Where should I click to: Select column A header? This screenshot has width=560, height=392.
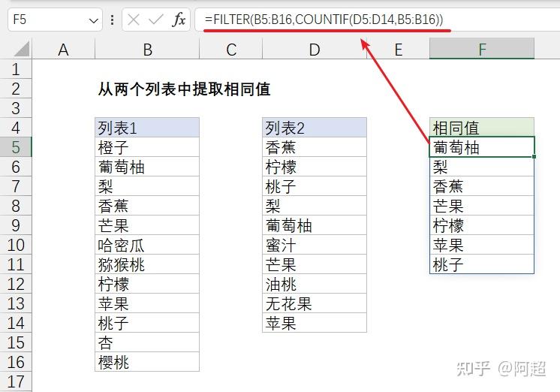pos(63,50)
